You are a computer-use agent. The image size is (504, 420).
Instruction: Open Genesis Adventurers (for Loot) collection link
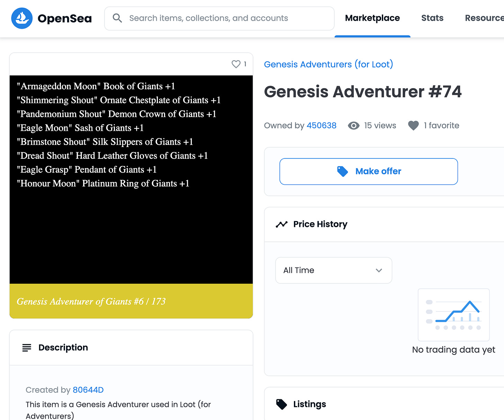coord(328,64)
